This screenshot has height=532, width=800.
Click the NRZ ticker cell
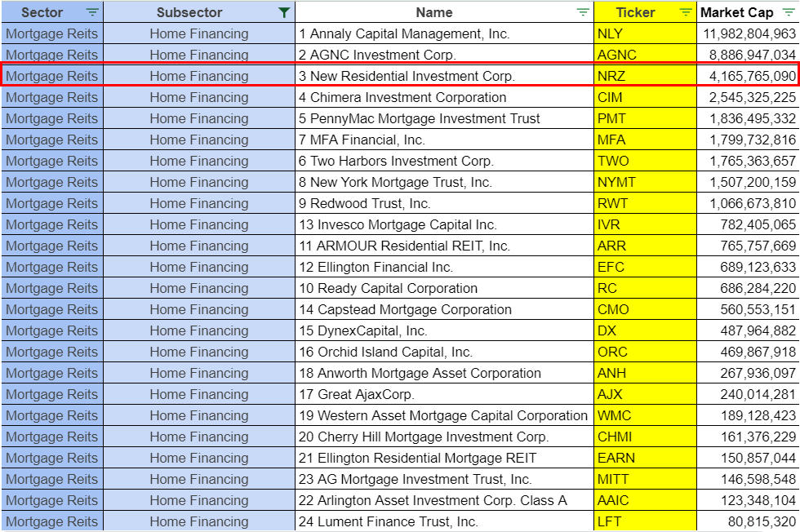(x=646, y=76)
